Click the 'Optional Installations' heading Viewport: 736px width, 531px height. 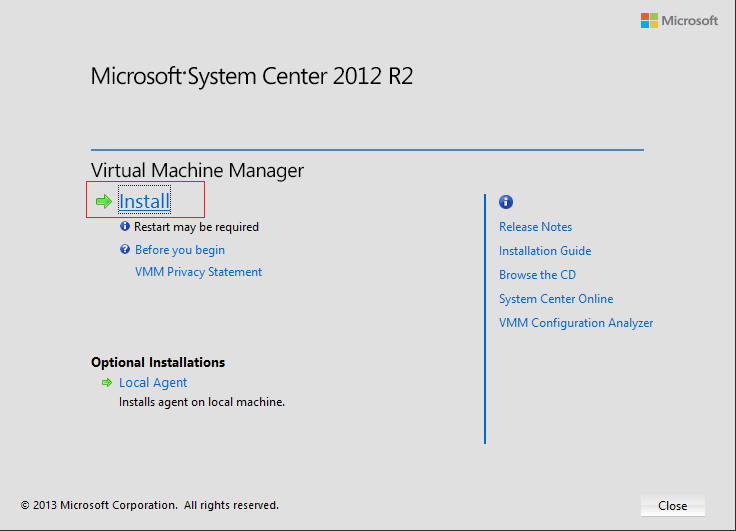pos(158,362)
